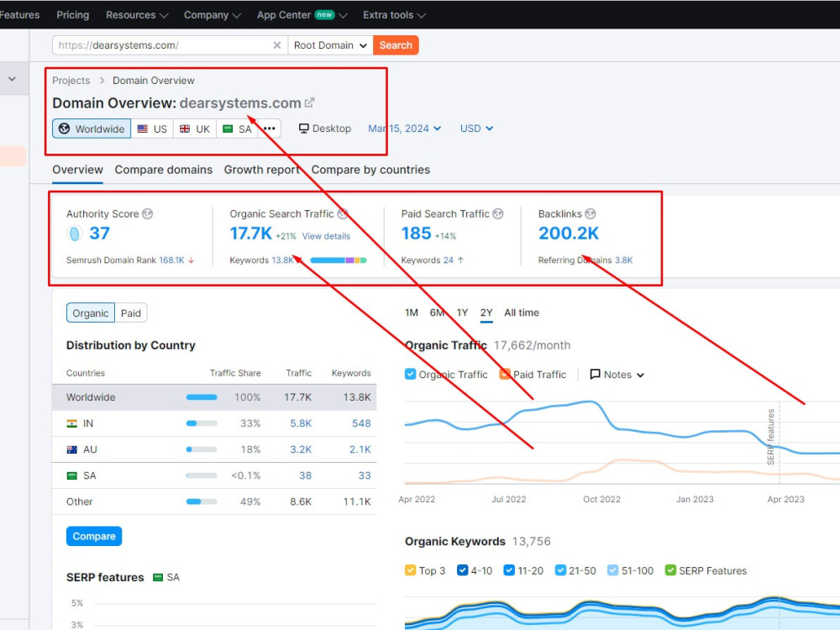
Task: Open more countries ellipsis button
Action: 270,129
